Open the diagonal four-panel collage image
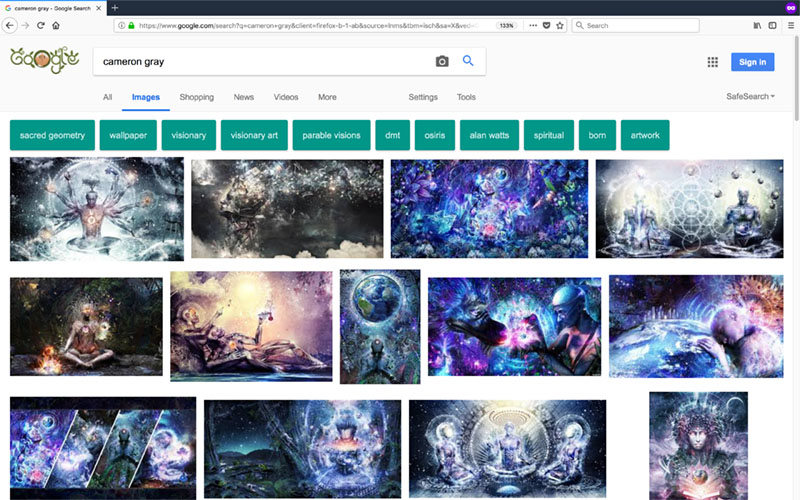 click(103, 448)
